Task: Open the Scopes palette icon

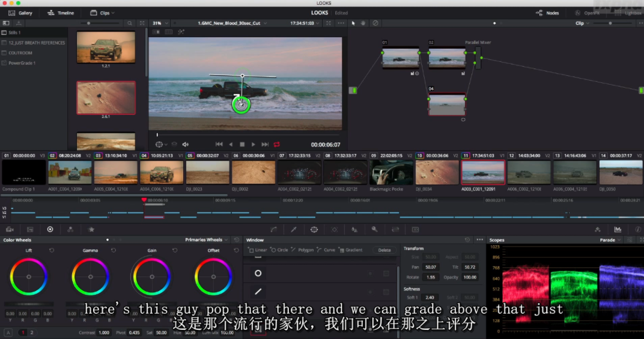Action: pyautogui.click(x=618, y=229)
